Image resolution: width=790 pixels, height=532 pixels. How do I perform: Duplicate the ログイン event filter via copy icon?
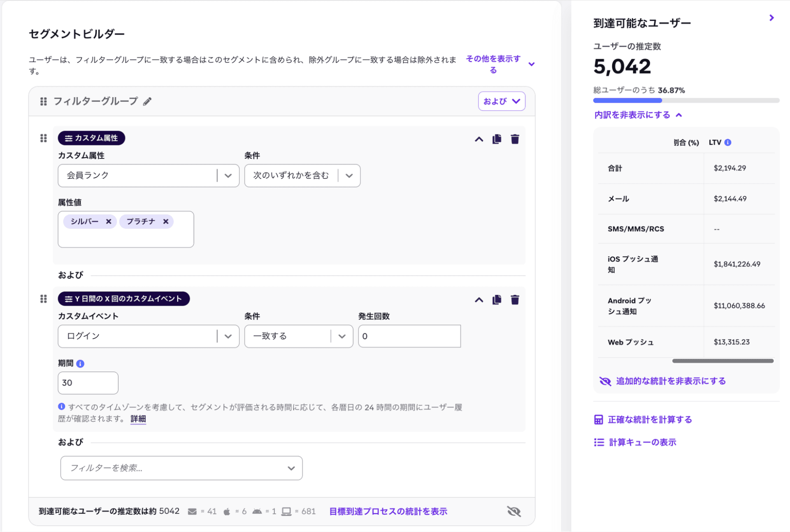[x=496, y=300]
